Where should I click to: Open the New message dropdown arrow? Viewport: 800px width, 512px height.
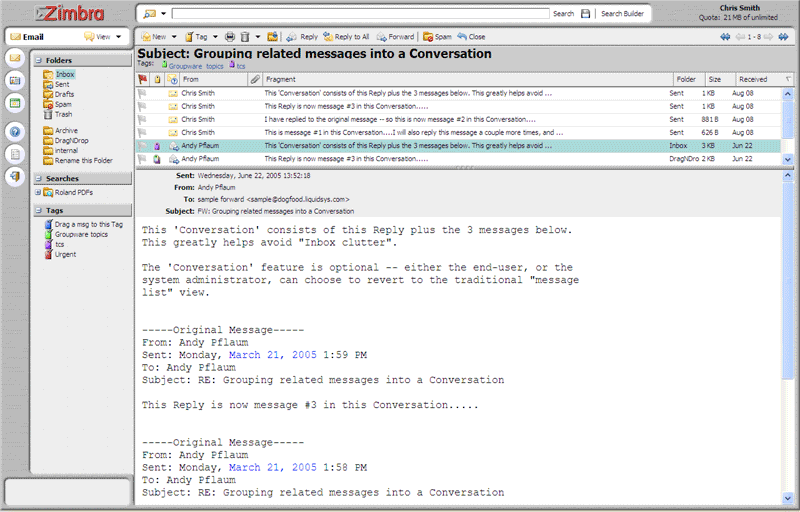[174, 37]
